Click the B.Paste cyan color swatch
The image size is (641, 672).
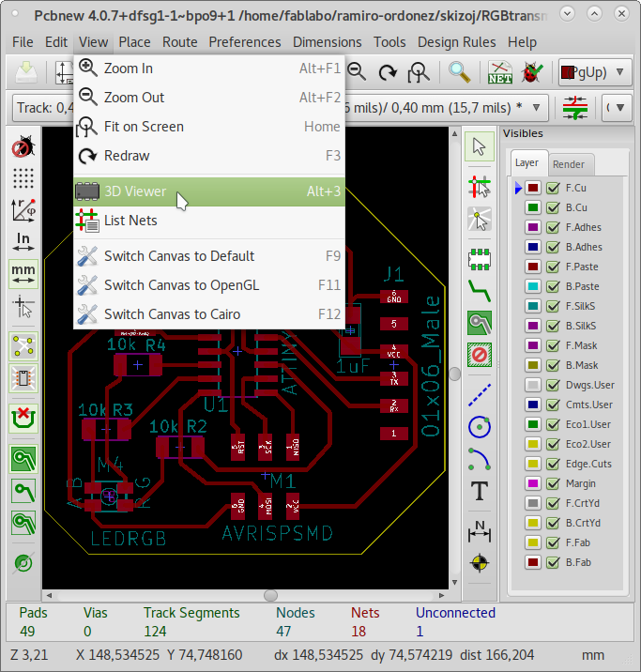[532, 286]
